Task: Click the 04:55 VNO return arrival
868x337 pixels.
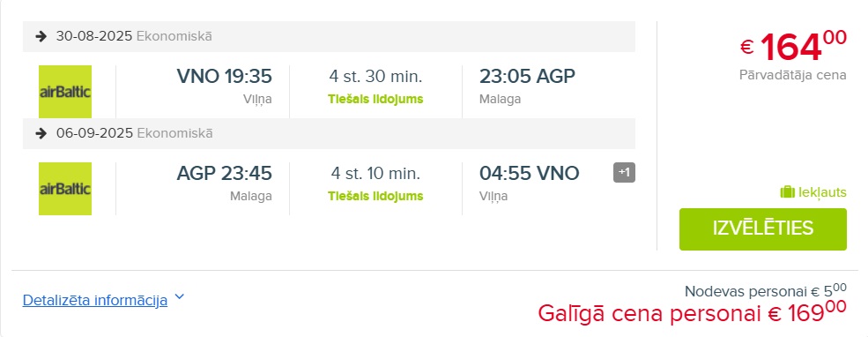Action: point(530,173)
